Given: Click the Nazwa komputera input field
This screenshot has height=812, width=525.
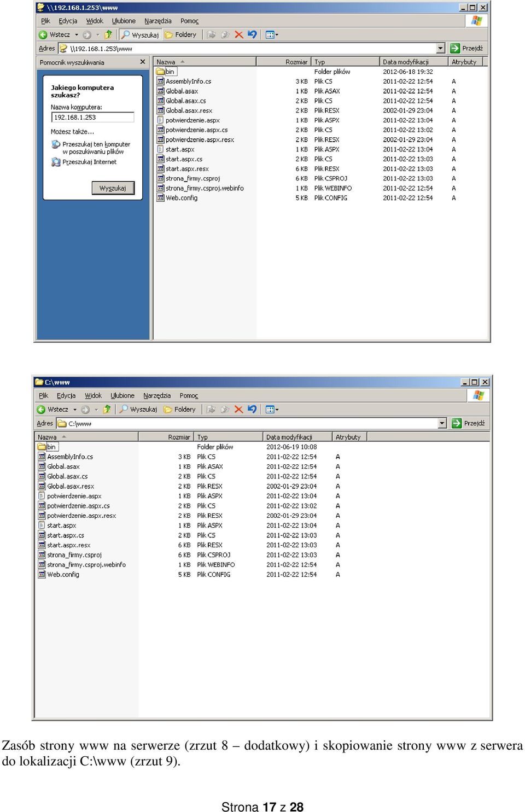Looking at the screenshot, I should point(93,117).
